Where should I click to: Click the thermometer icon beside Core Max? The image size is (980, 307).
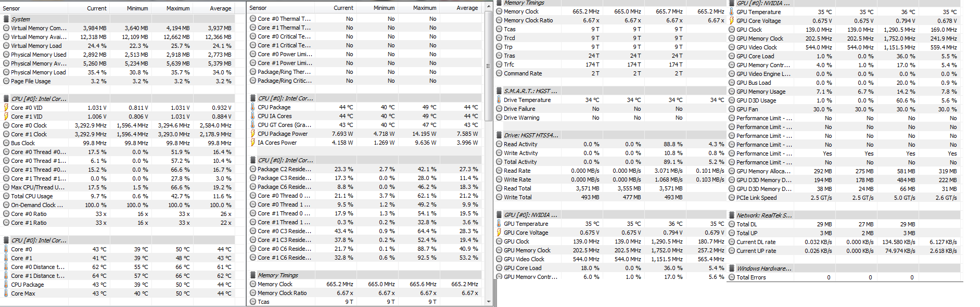click(6, 293)
